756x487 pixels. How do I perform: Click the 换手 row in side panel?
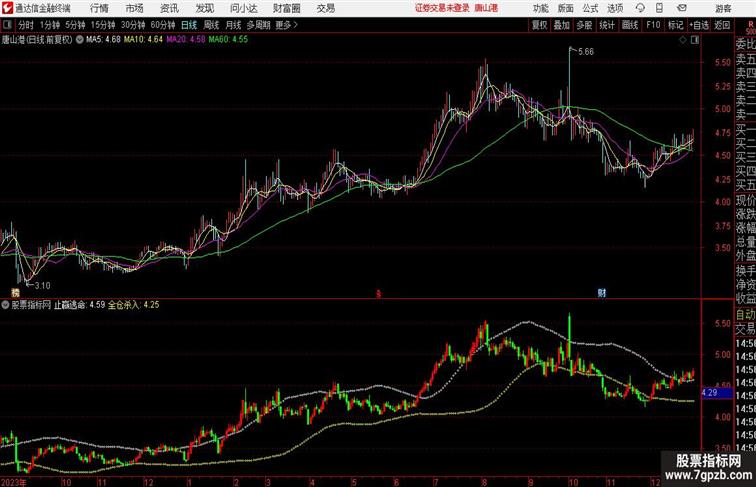pos(745,271)
